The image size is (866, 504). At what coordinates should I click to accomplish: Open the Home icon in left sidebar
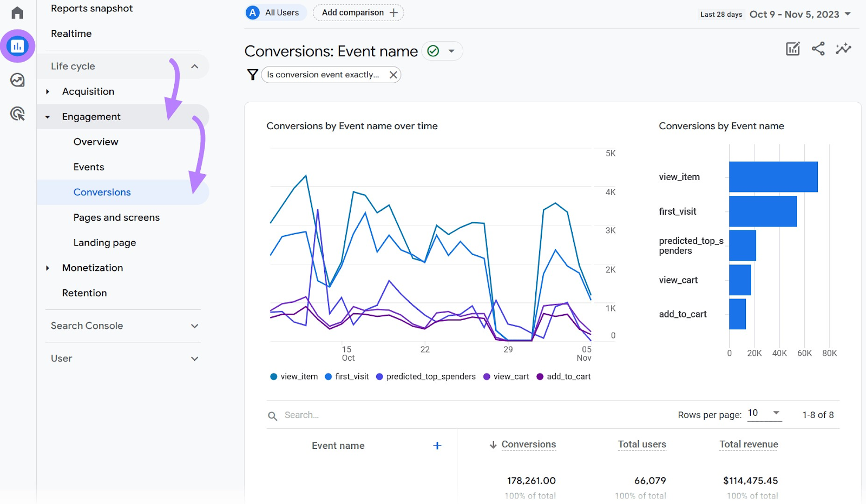tap(17, 12)
